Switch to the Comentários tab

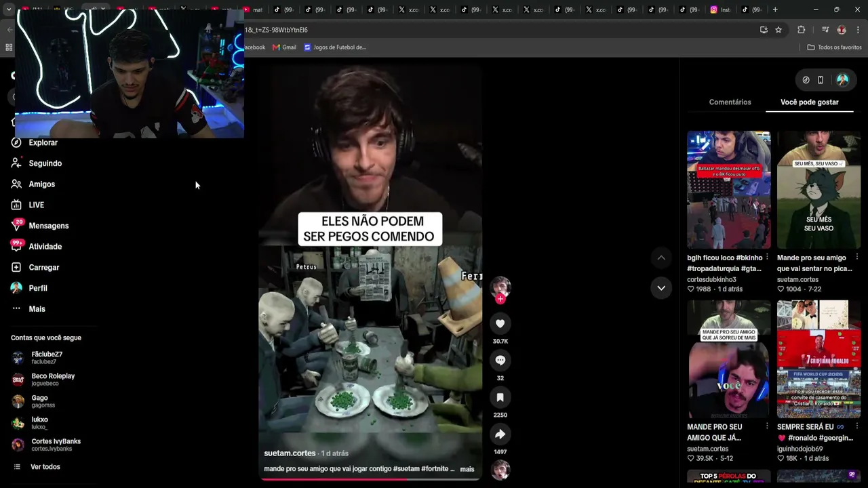730,102
